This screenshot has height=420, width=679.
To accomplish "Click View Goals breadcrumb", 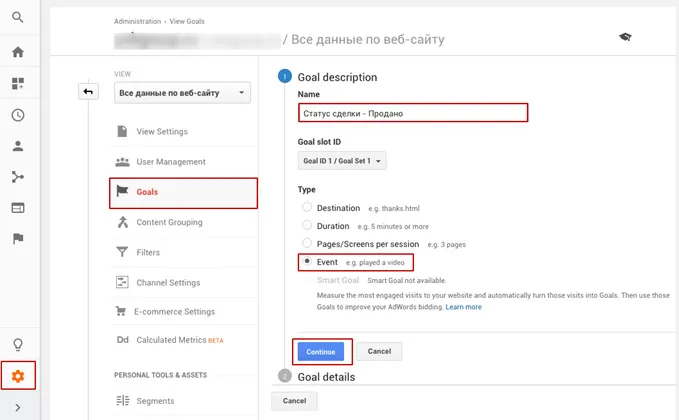I will click(187, 21).
